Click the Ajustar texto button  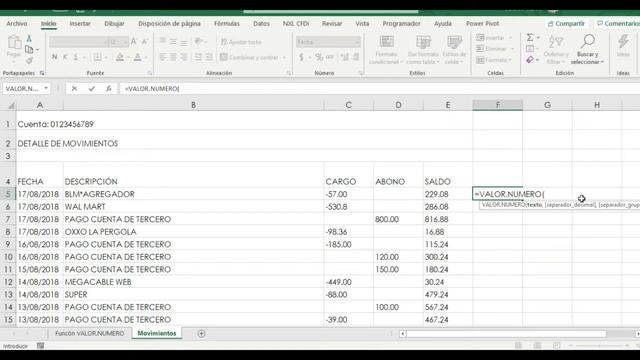[x=241, y=42]
